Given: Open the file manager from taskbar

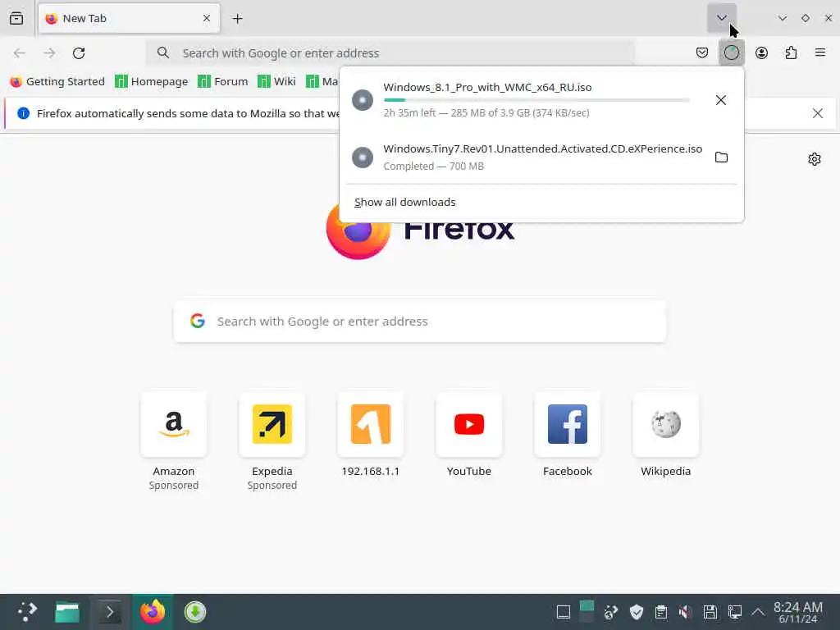Looking at the screenshot, I should pos(67,612).
